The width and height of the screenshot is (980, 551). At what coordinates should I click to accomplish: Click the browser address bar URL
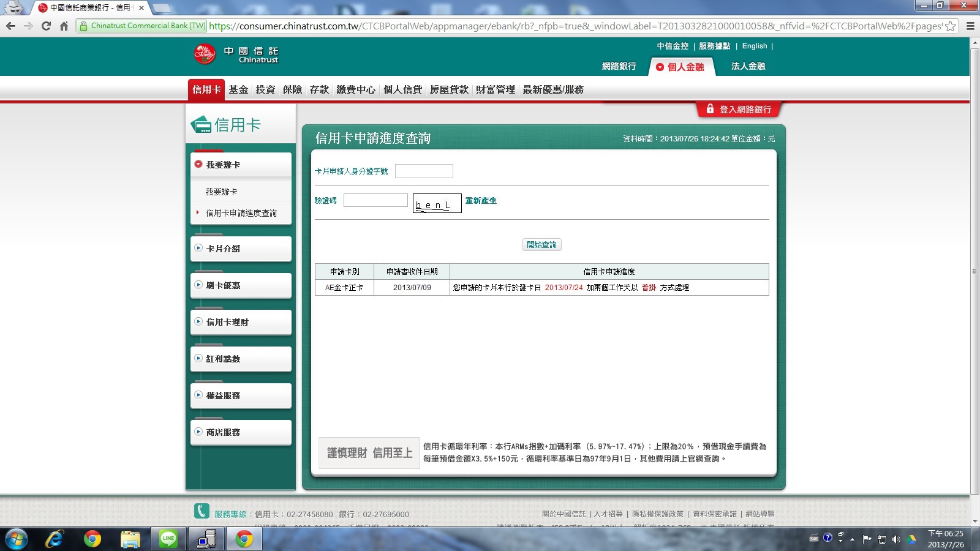pos(575,26)
